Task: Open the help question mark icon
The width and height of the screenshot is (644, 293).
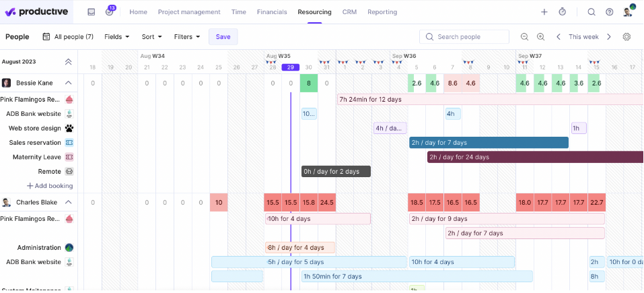Action: 610,12
